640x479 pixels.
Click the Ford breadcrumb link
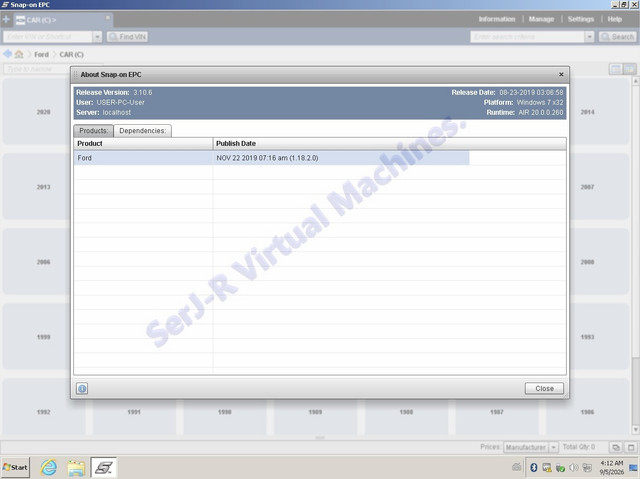click(x=41, y=54)
